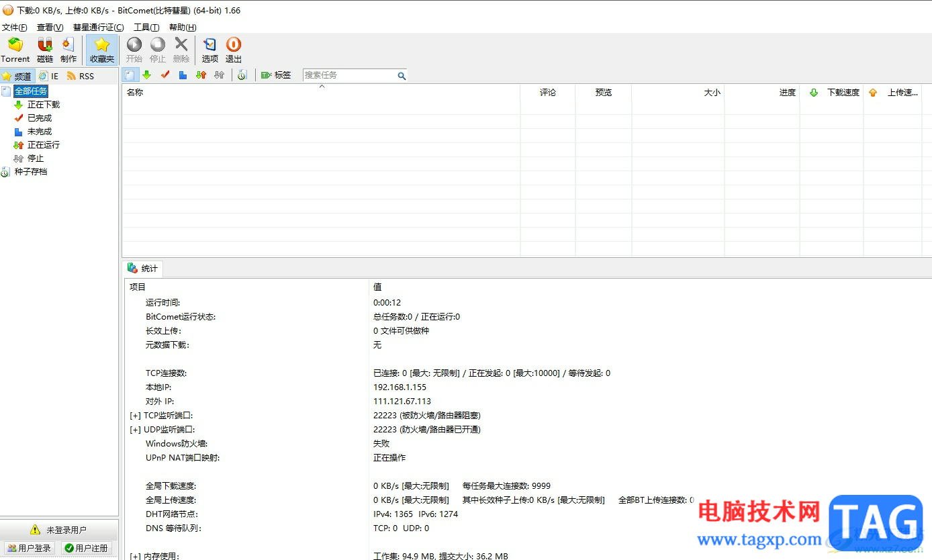Open the 查看(V) menu

point(50,28)
